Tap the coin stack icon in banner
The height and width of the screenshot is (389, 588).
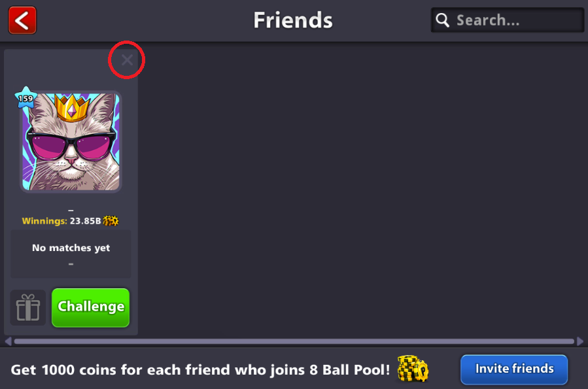click(x=413, y=369)
